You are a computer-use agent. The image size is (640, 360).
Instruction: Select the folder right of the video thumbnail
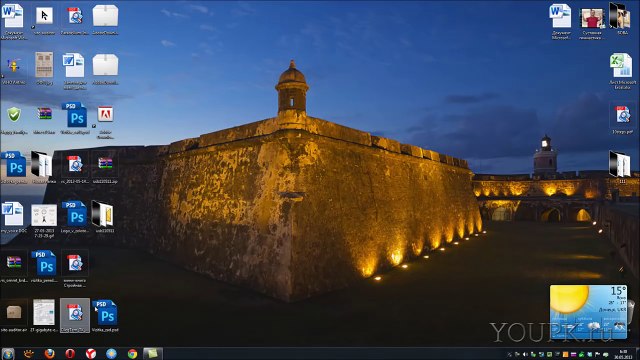620,16
